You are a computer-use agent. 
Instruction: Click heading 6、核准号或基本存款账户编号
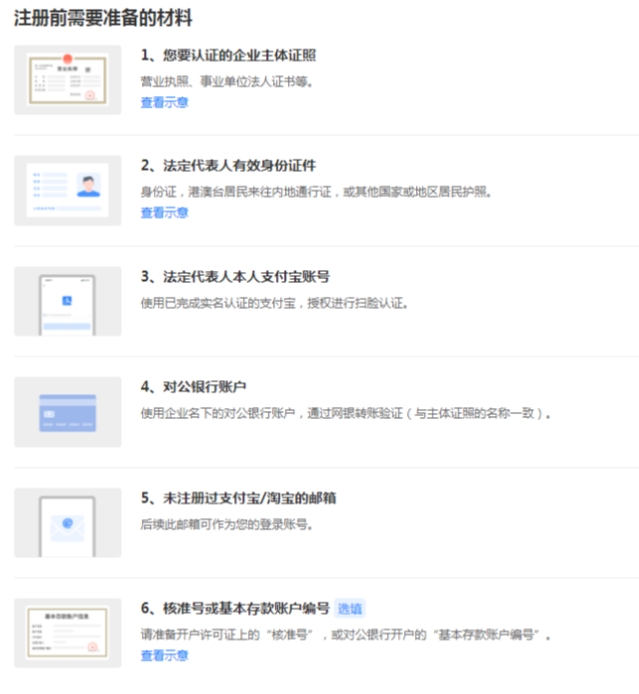(x=234, y=608)
